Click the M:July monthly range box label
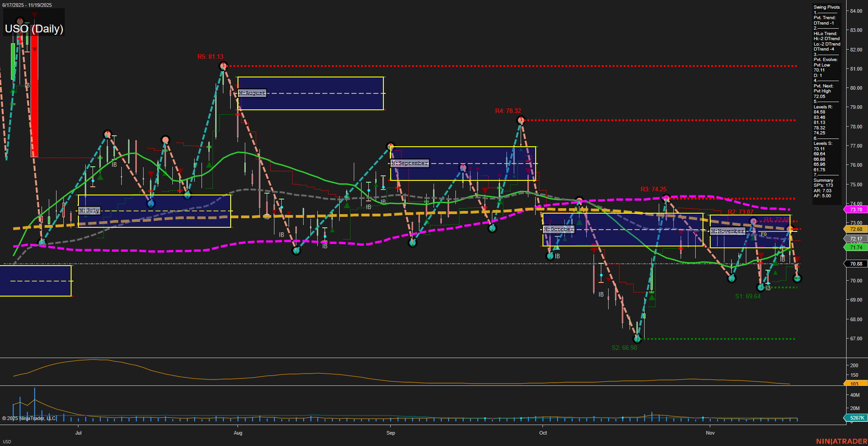Viewport: 868px width, 446px height. (89, 211)
